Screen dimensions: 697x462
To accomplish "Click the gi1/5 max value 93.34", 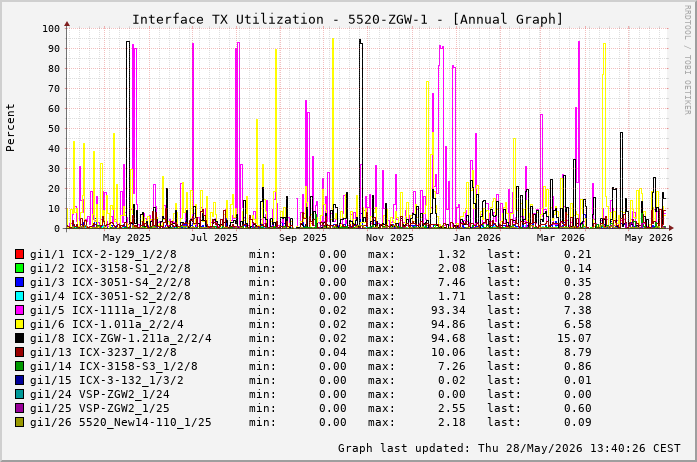I will (x=448, y=310).
